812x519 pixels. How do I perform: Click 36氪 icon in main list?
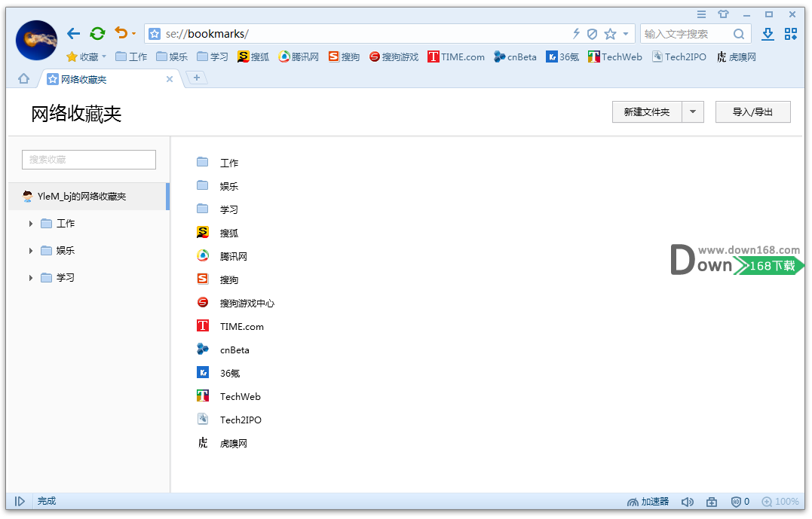click(x=203, y=373)
